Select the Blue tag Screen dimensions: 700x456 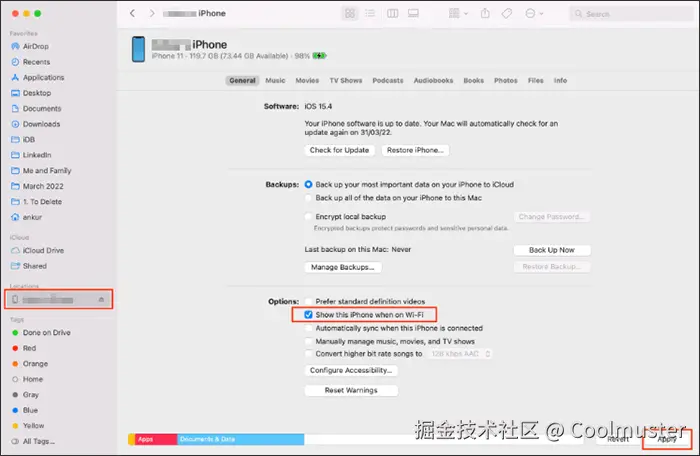click(x=25, y=410)
